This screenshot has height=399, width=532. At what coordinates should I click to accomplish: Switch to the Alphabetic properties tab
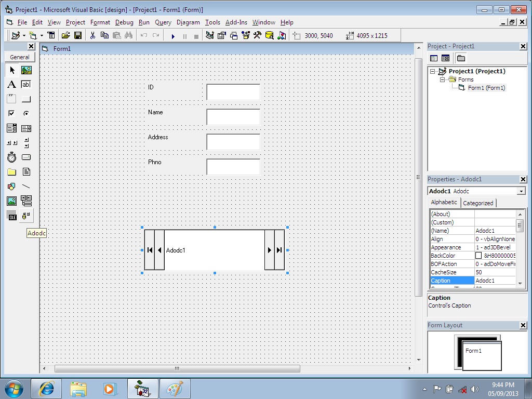click(444, 202)
